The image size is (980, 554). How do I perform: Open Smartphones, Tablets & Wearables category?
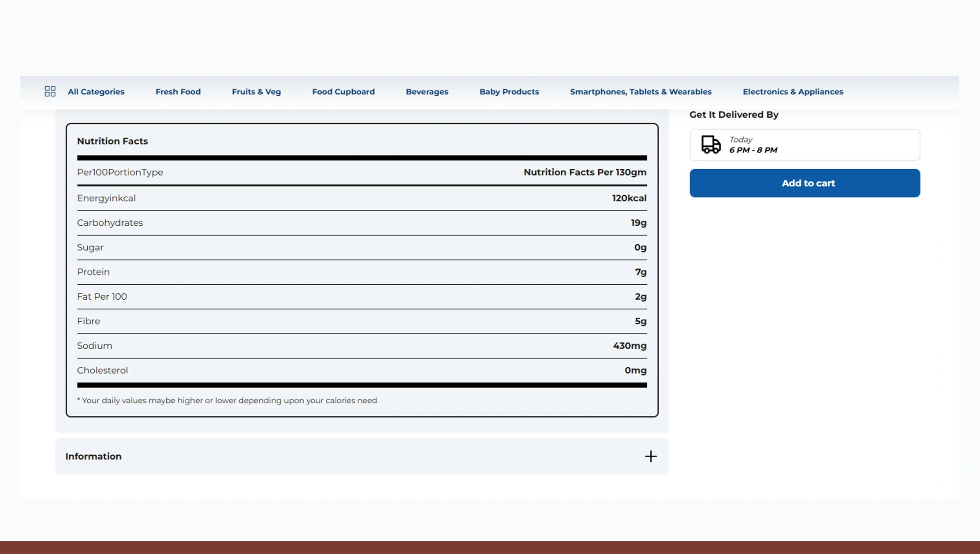[640, 92]
